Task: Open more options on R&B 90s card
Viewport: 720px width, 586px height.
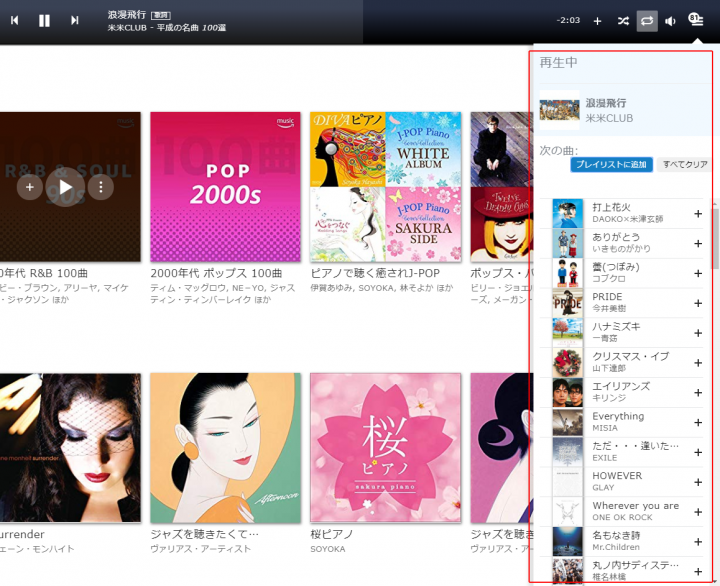Action: 101,187
